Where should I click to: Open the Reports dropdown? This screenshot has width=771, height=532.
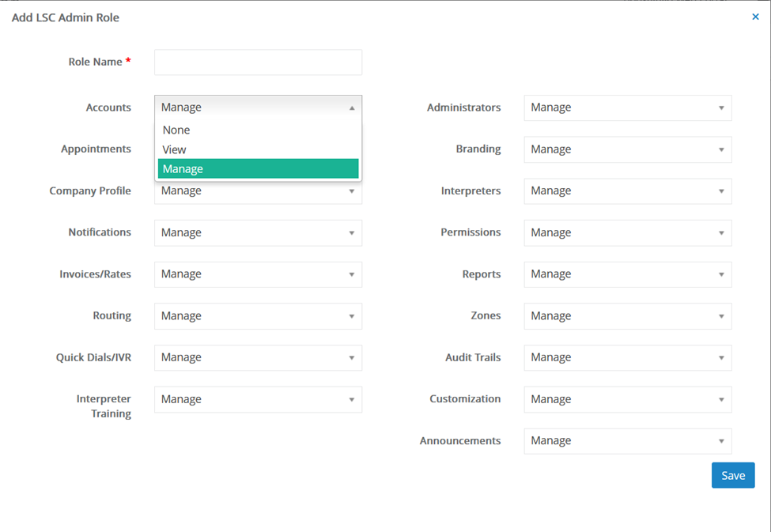pos(628,274)
